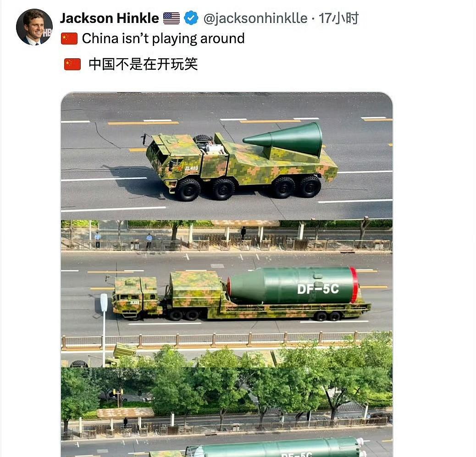Click the ZL413 marking on the truck door

pos(191,168)
